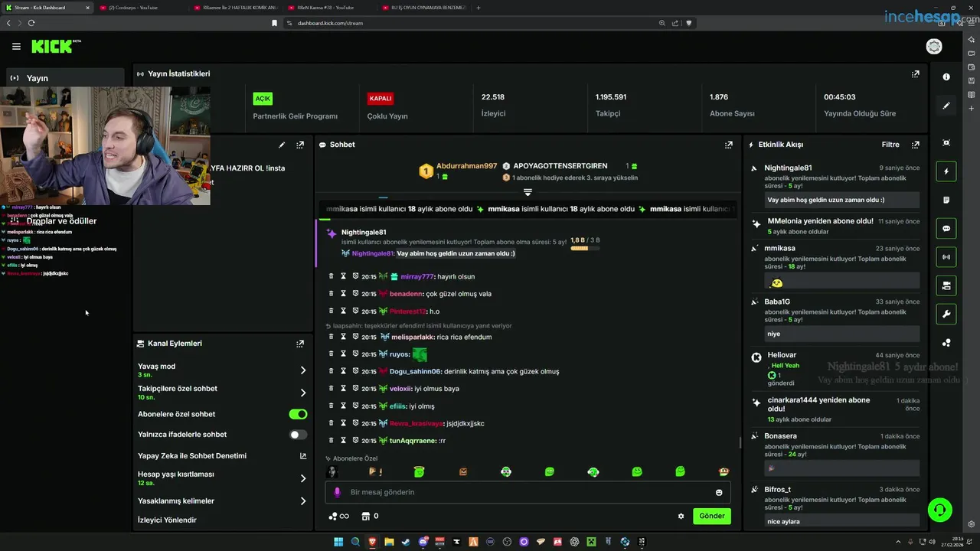
Task: Reload the page in the browser
Action: tap(31, 23)
